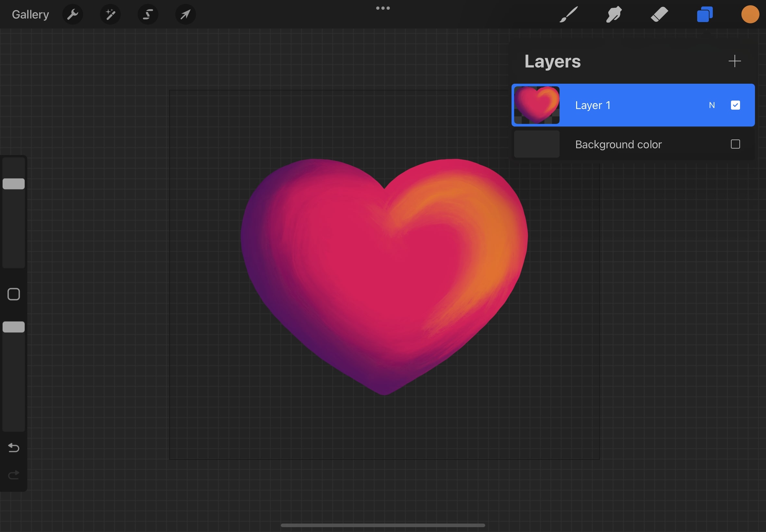This screenshot has width=766, height=532.
Task: Return to the Gallery
Action: 30,14
